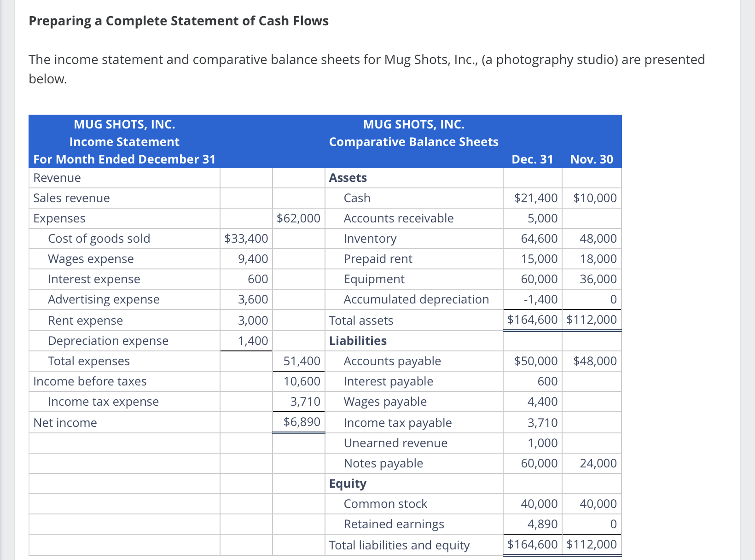Click the Notes payable 60,000 cell
755x560 pixels.
pos(539,463)
